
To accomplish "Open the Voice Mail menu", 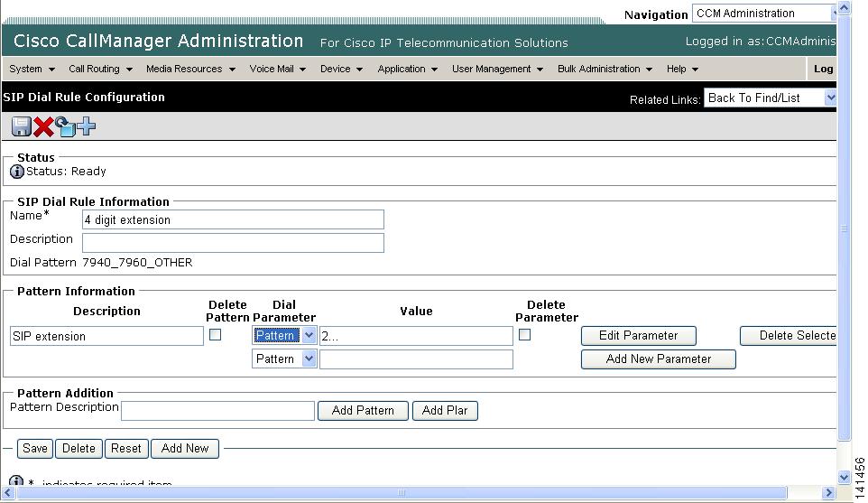I will (277, 70).
